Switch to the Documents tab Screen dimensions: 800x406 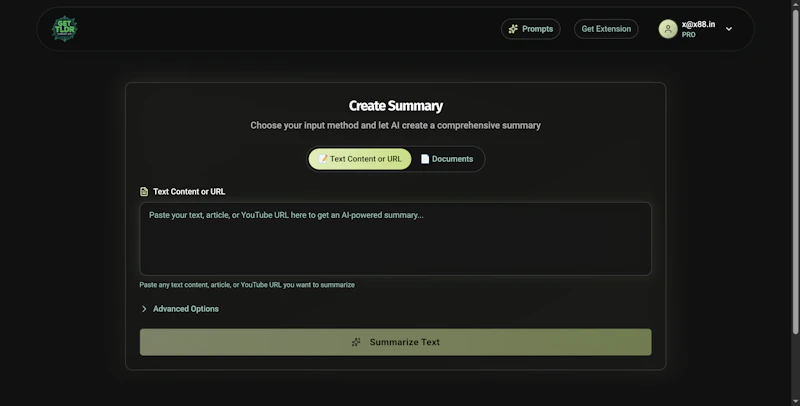tap(447, 159)
